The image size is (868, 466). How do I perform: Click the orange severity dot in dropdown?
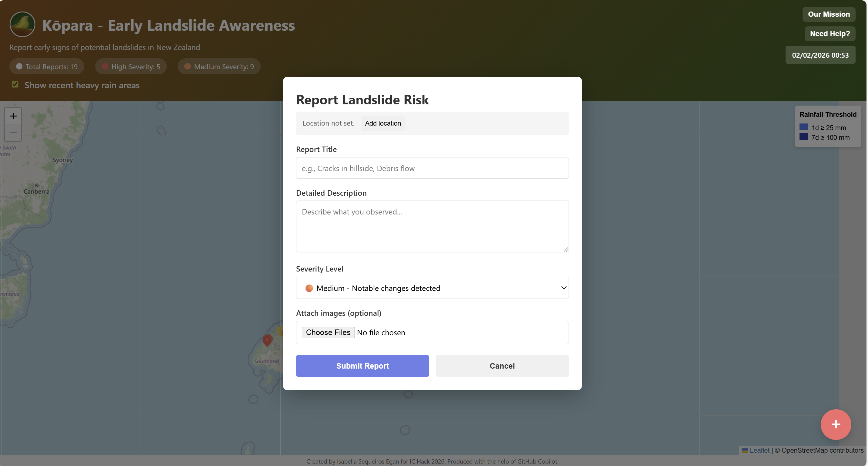point(309,288)
